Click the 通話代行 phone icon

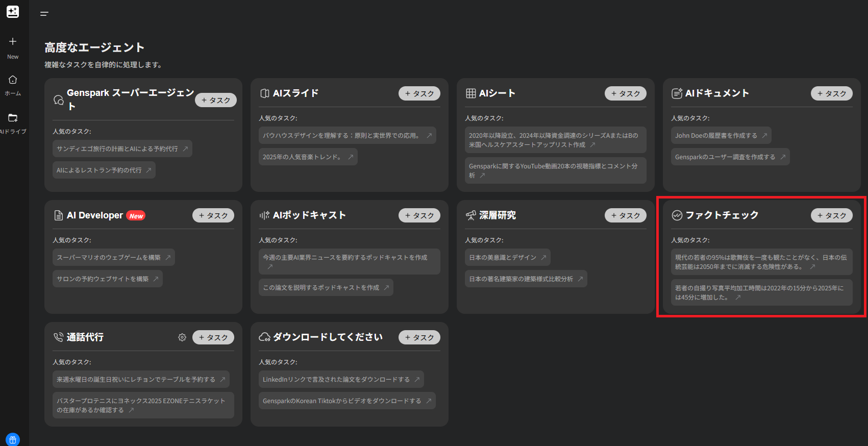pyautogui.click(x=59, y=337)
